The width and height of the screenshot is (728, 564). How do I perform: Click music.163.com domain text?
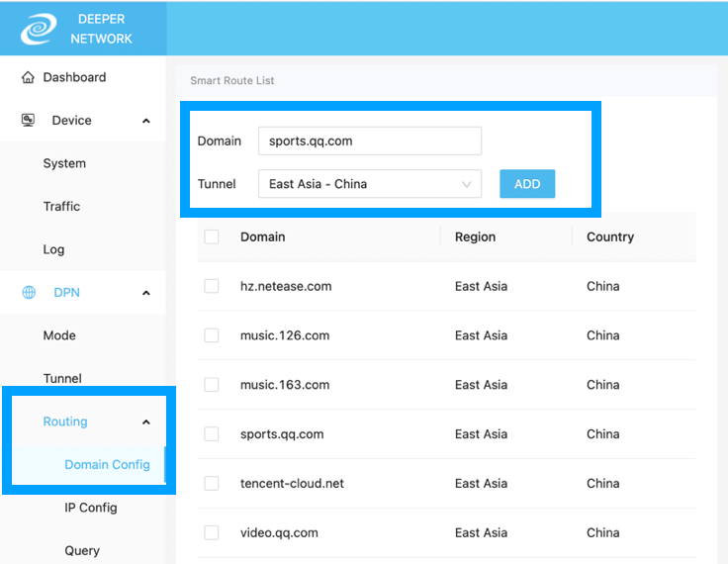pos(285,385)
